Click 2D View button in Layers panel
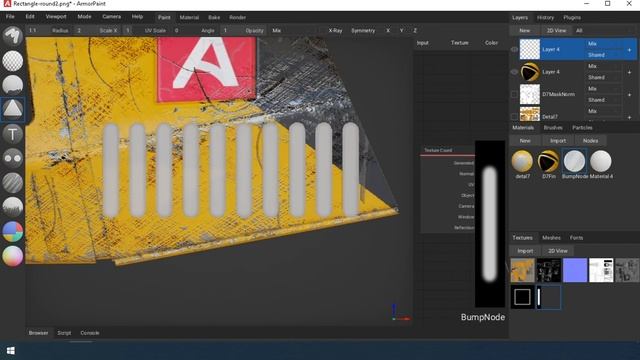The image size is (640, 360). pos(556,31)
